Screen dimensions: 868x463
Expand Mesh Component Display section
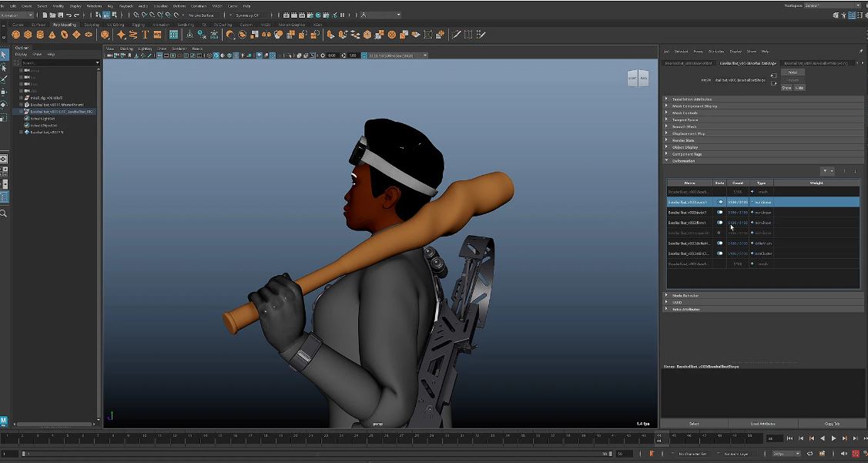click(x=762, y=106)
